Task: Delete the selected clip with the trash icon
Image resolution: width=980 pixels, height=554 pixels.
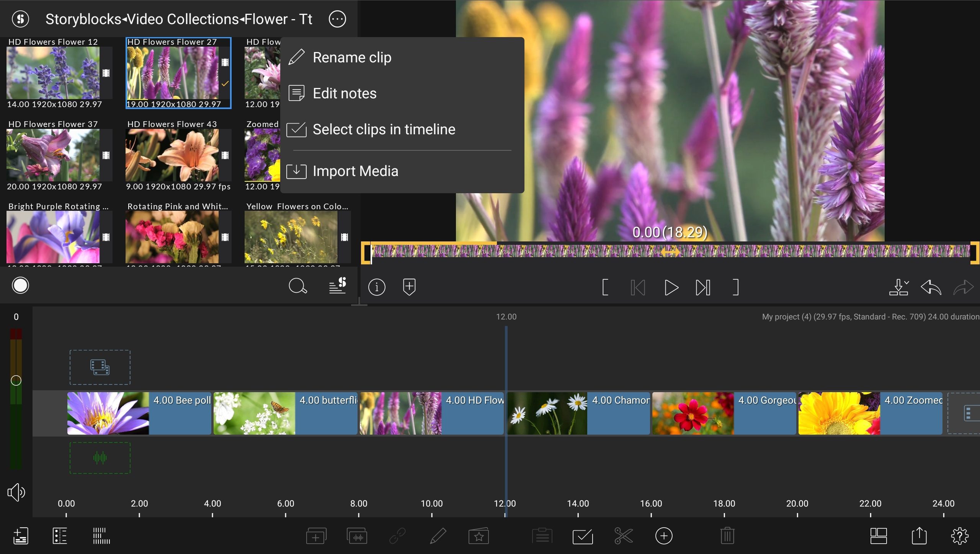Action: pyautogui.click(x=727, y=536)
